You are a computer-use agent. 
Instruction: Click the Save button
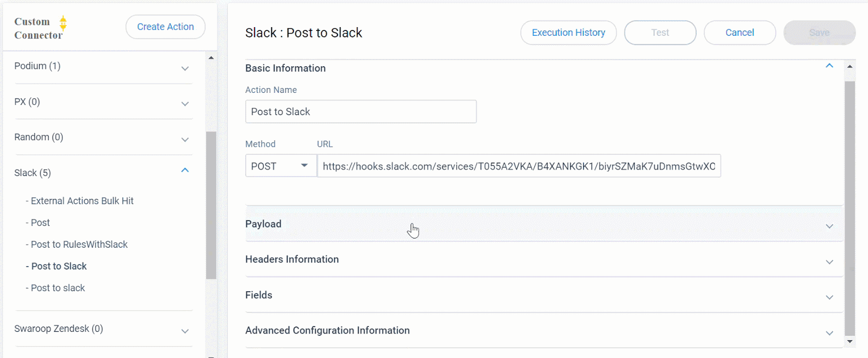819,33
